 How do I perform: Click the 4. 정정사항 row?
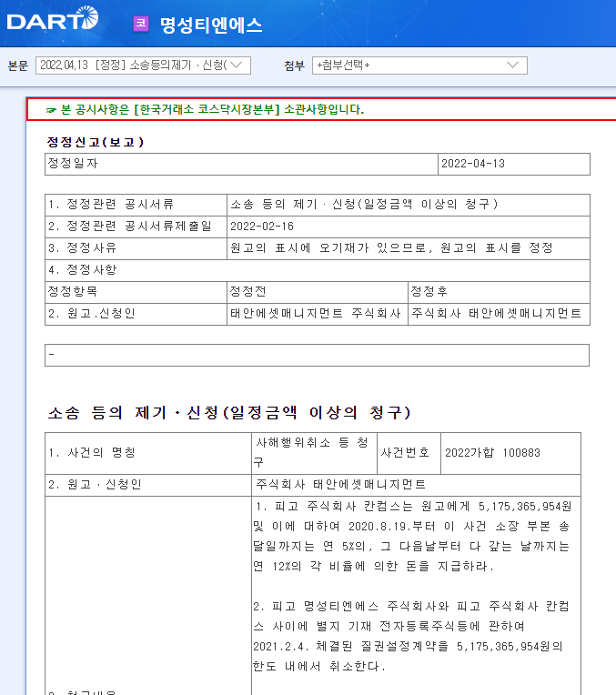(x=318, y=270)
